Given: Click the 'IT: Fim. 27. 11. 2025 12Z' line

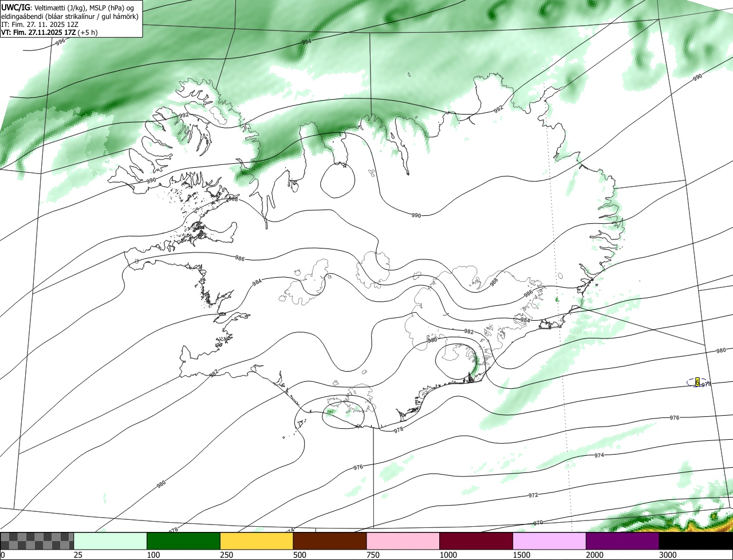Looking at the screenshot, I should [39, 24].
